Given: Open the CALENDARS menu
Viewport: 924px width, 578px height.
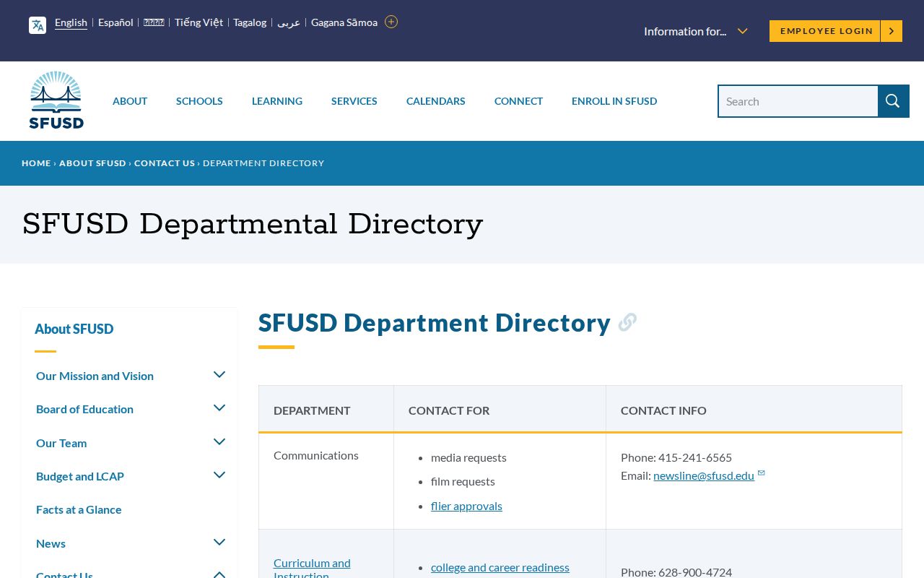Looking at the screenshot, I should (x=436, y=101).
